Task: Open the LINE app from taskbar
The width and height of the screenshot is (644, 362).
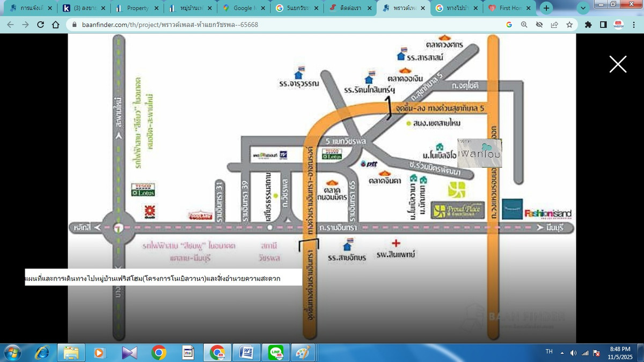Action: [x=276, y=352]
